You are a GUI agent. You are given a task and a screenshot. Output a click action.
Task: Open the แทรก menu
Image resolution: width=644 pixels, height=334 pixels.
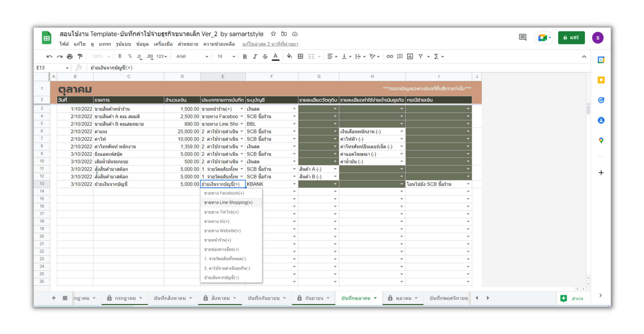point(105,44)
